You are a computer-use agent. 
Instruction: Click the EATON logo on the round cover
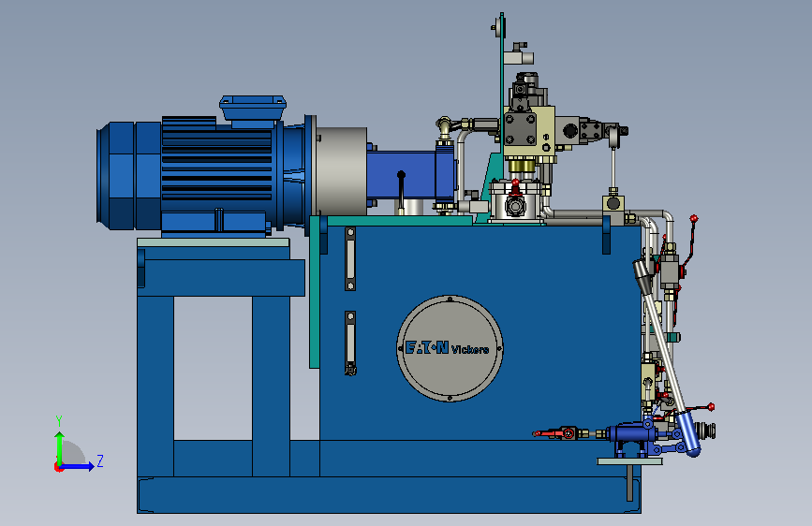pos(427,347)
